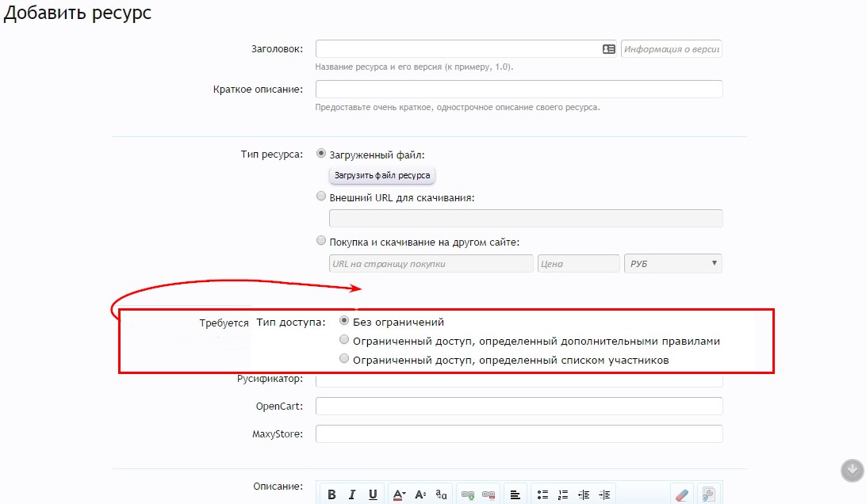Insert a numbered ordered list
This screenshot has height=504, width=866.
click(563, 494)
